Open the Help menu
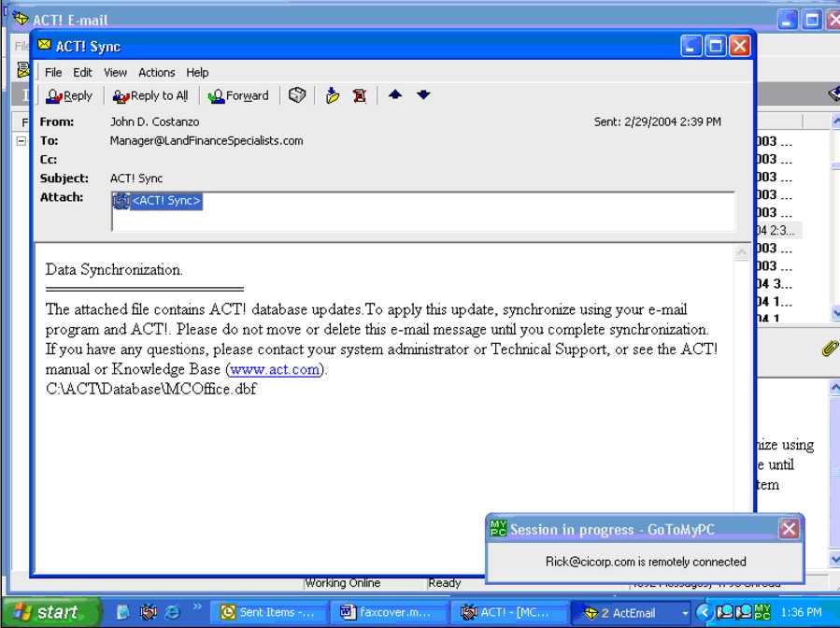Viewport: 840px width, 628px height. [x=197, y=72]
